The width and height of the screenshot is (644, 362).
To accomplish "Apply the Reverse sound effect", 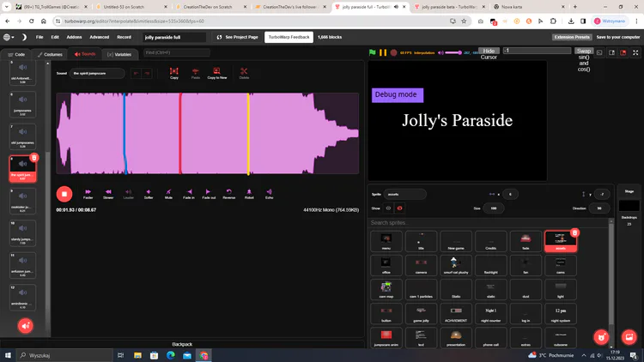I will (x=228, y=194).
